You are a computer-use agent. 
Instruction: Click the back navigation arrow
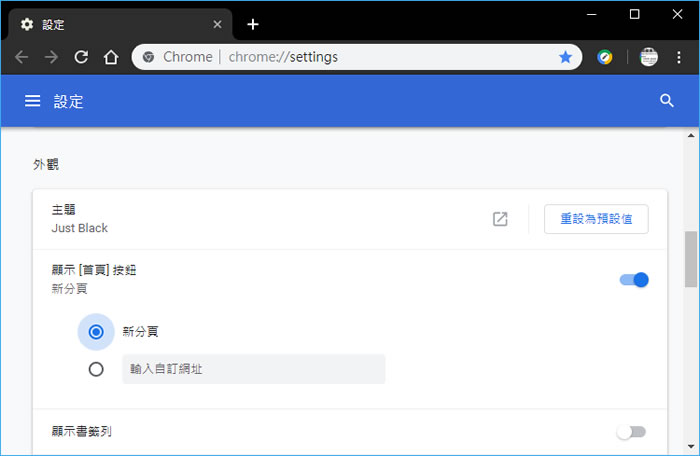click(21, 57)
